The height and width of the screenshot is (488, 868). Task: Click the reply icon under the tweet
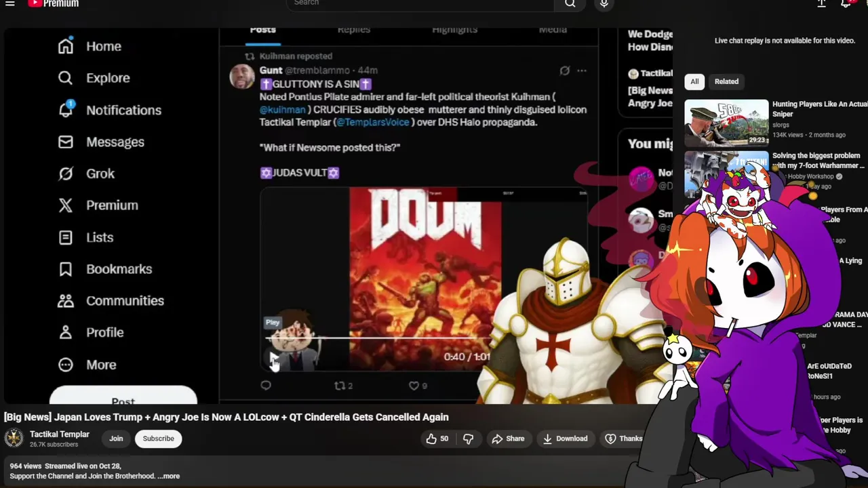tap(266, 386)
